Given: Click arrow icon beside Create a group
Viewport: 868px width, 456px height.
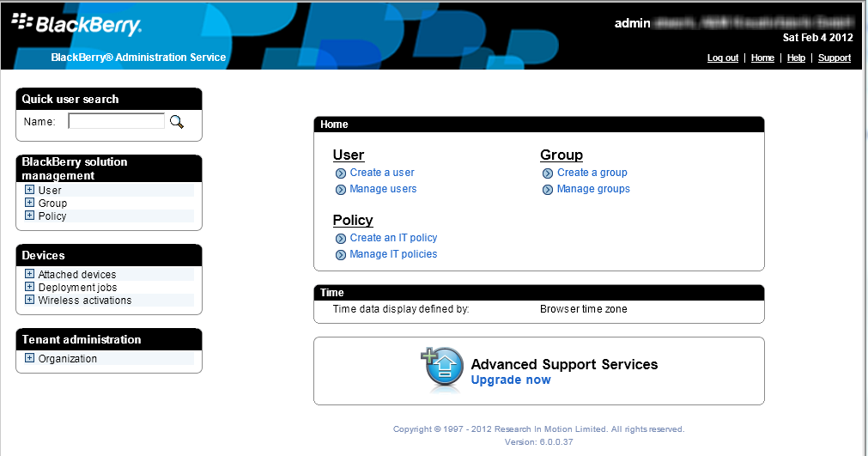Looking at the screenshot, I should (x=548, y=173).
